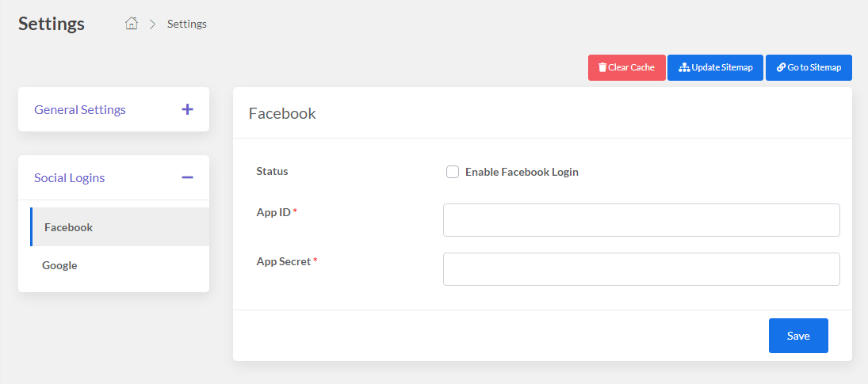
Task: Click the Settings breadcrumb link
Action: [x=187, y=24]
